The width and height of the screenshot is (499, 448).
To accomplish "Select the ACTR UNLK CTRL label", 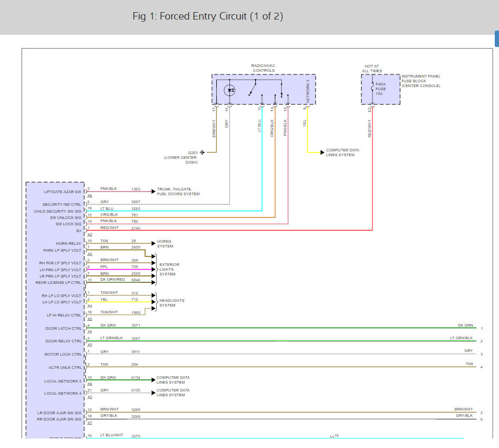I will pos(65,367).
